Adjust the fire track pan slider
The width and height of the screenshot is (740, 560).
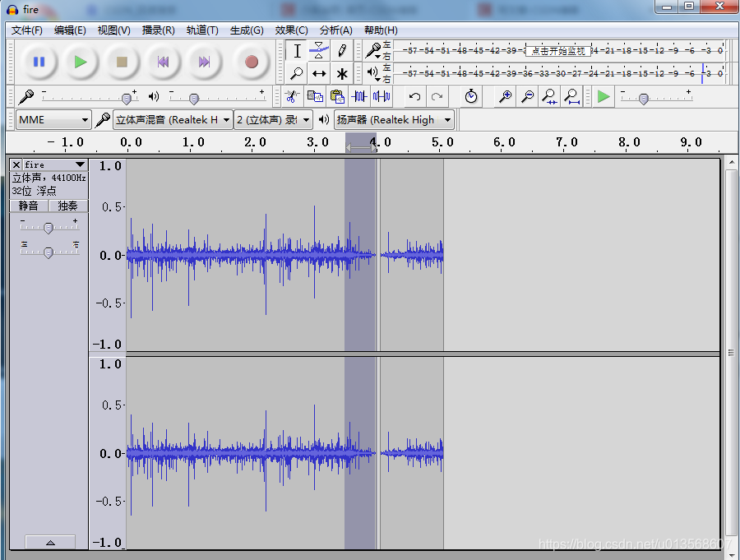point(49,252)
